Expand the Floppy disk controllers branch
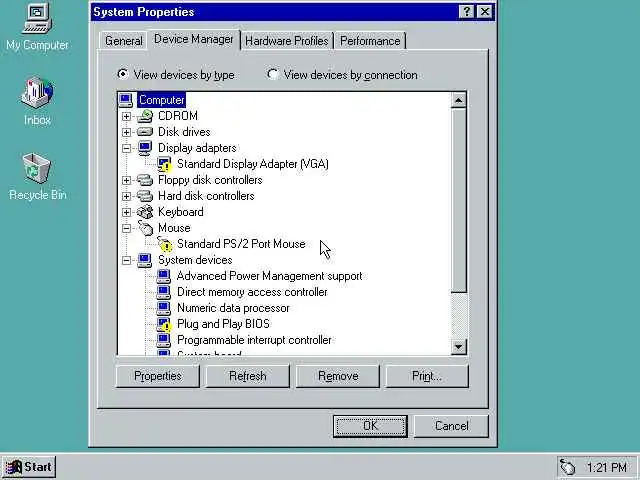This screenshot has width=640, height=480. click(x=127, y=180)
